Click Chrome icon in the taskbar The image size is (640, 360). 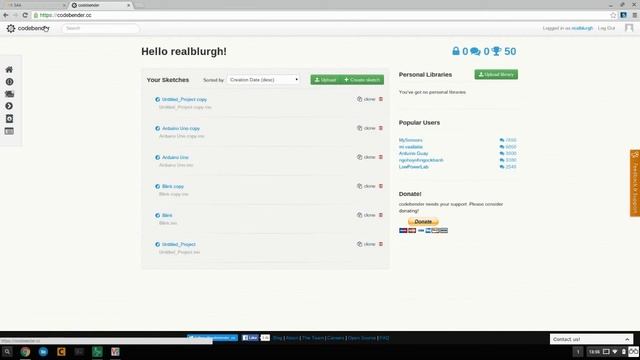tap(25, 351)
